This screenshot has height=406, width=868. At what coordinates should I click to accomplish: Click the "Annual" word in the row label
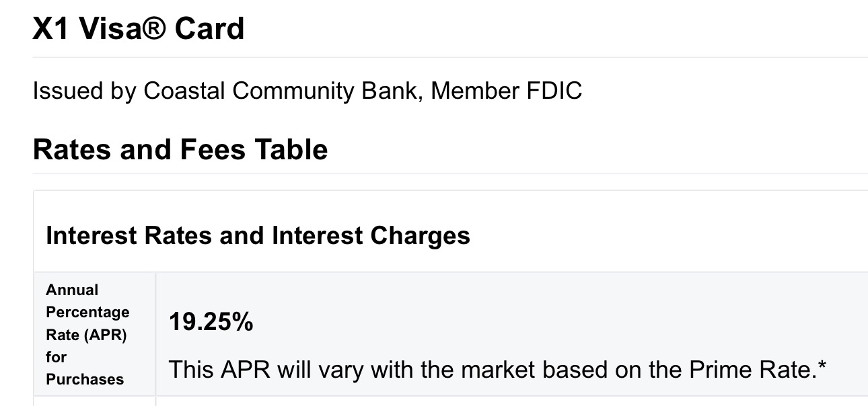[x=72, y=290]
